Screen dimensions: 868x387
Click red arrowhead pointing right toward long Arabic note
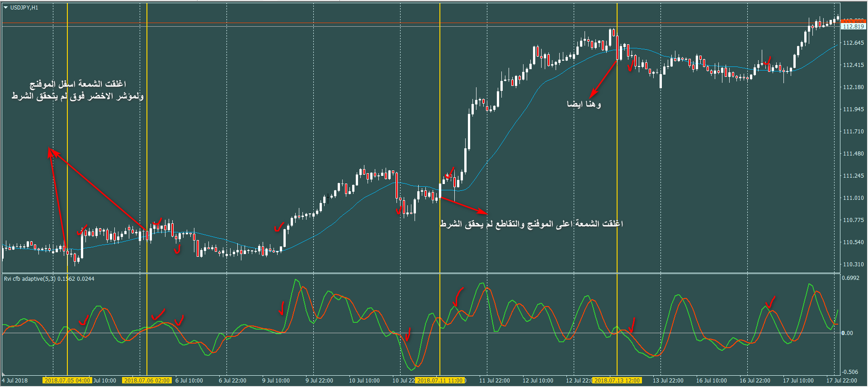[483, 212]
